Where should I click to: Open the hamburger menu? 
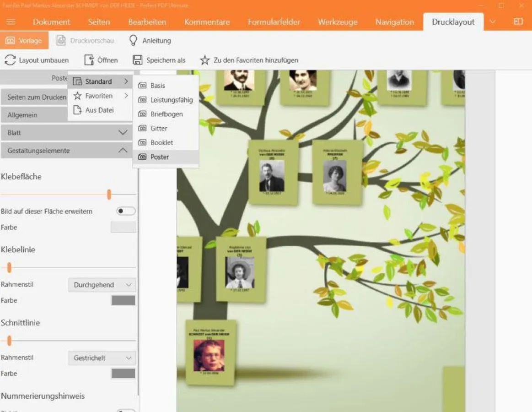[x=11, y=22]
